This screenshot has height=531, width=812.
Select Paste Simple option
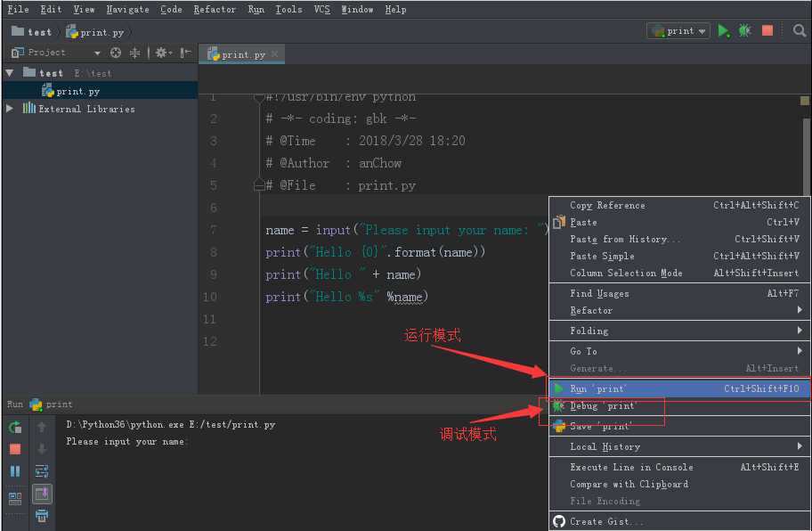679,256
